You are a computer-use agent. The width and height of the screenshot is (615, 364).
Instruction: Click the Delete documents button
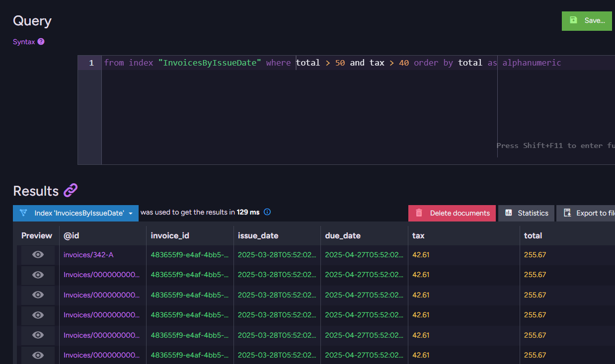[x=452, y=213]
